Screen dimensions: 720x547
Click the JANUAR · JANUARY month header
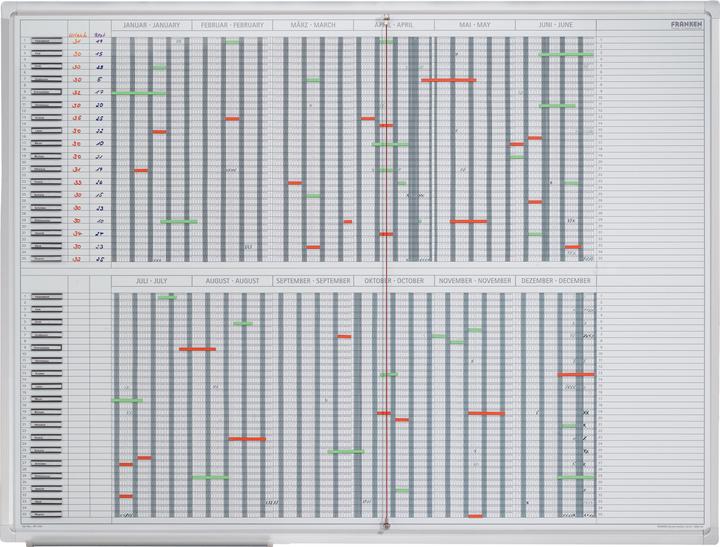[x=152, y=25]
